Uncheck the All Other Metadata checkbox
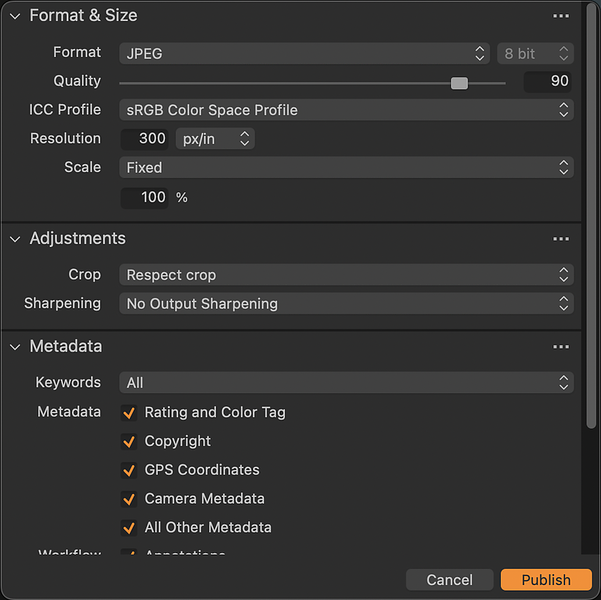Screen dimensions: 601x600 129,528
